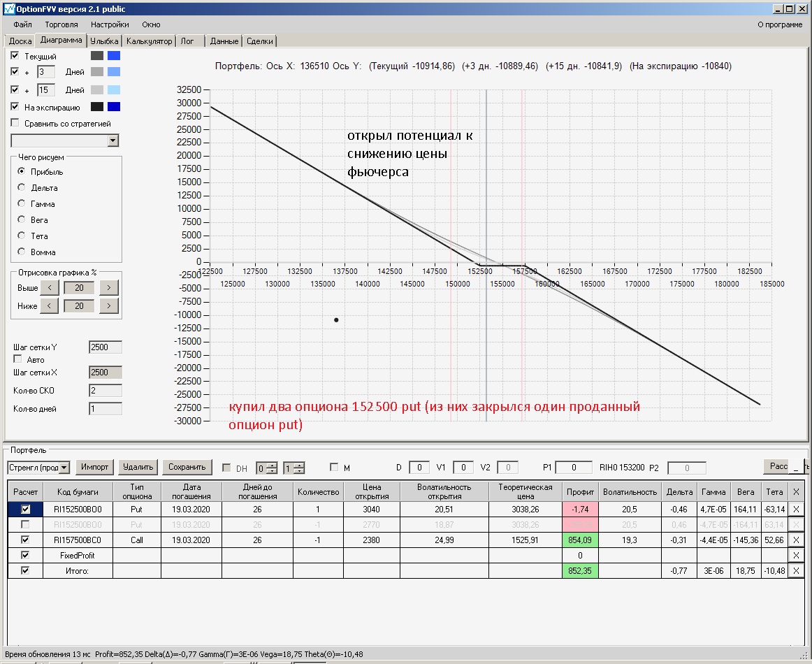This screenshot has width=812, height=664.
Task: Increase the Ниже percentage with right arrow
Action: (109, 305)
